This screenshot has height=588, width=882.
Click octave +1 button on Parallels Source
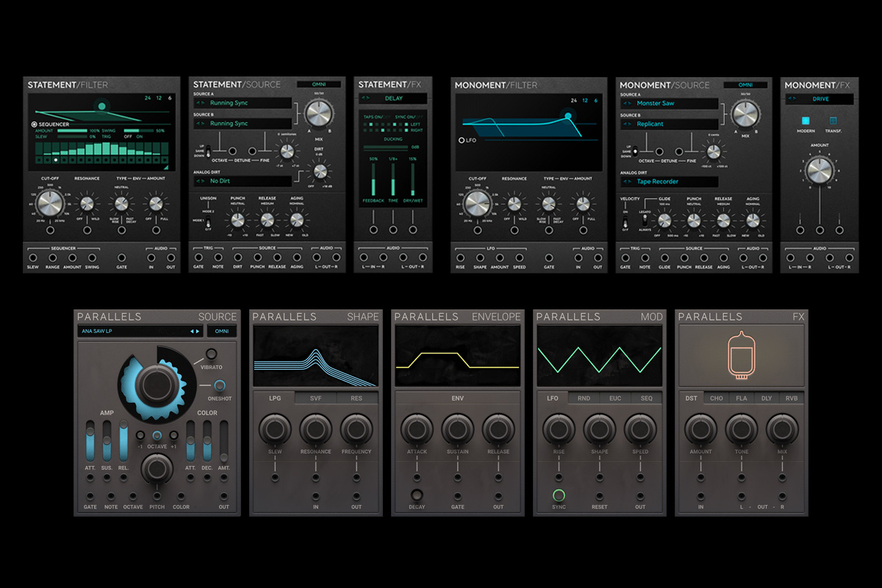[173, 436]
